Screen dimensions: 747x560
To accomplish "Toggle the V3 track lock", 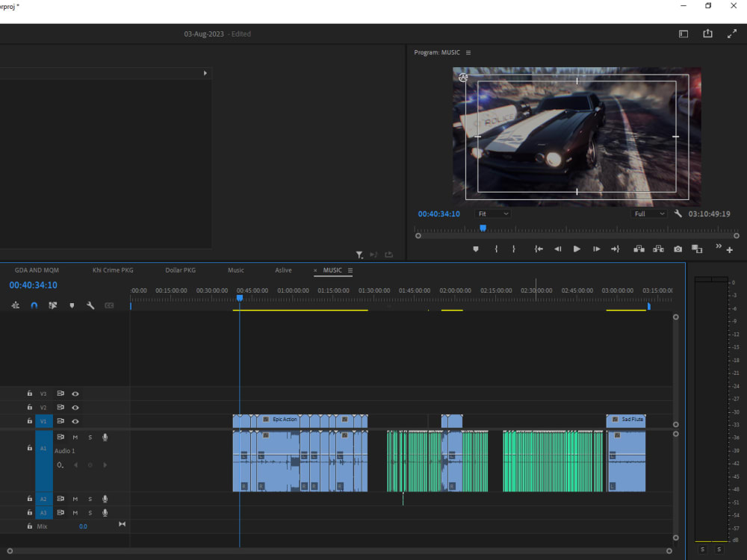I will pyautogui.click(x=30, y=393).
